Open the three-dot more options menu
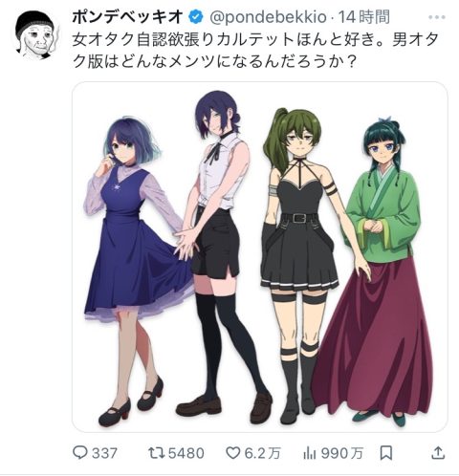 (437, 17)
